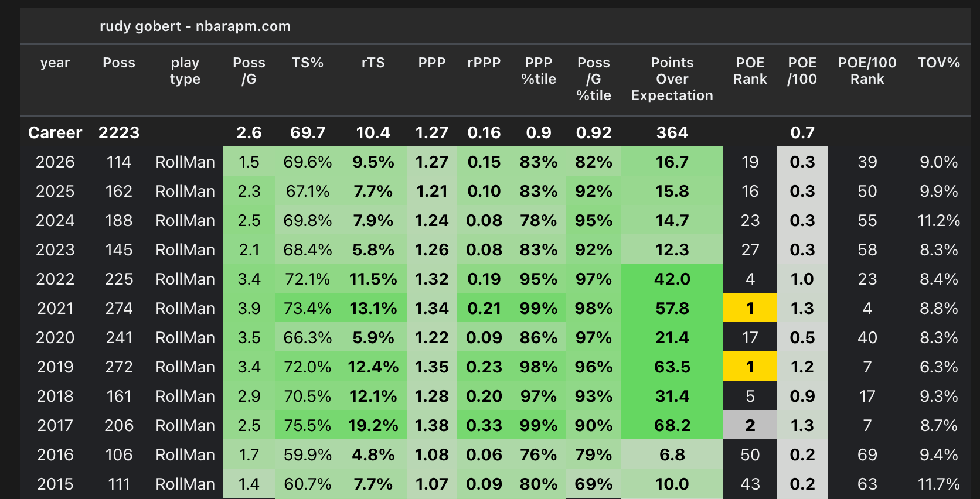This screenshot has height=499, width=980.
Task: Select the gray POE Rank 2 cell for 2017
Action: point(750,425)
